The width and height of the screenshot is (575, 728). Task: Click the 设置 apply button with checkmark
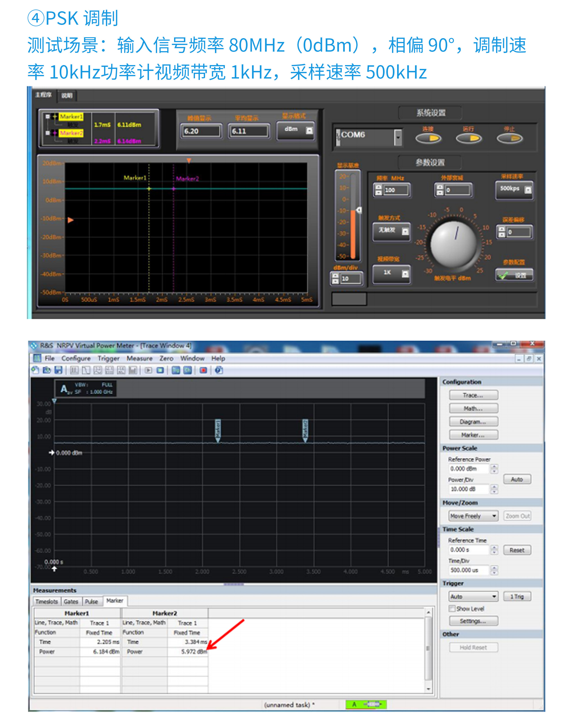pos(514,275)
